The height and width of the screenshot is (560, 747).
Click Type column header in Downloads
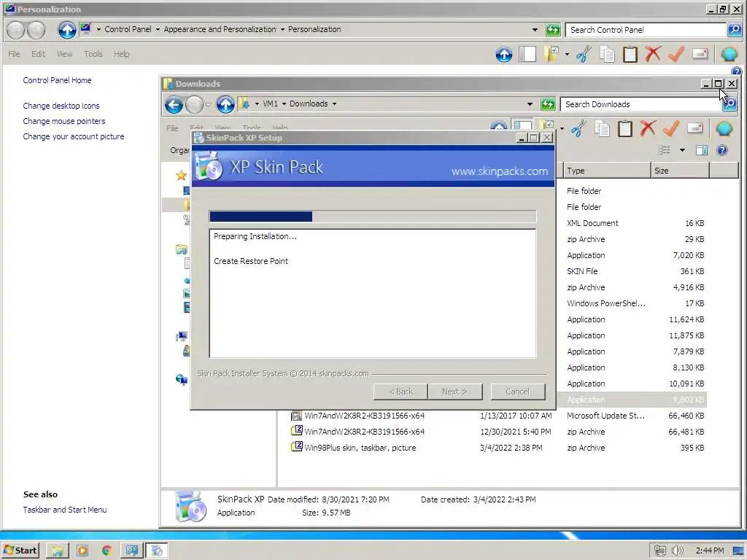click(x=607, y=171)
